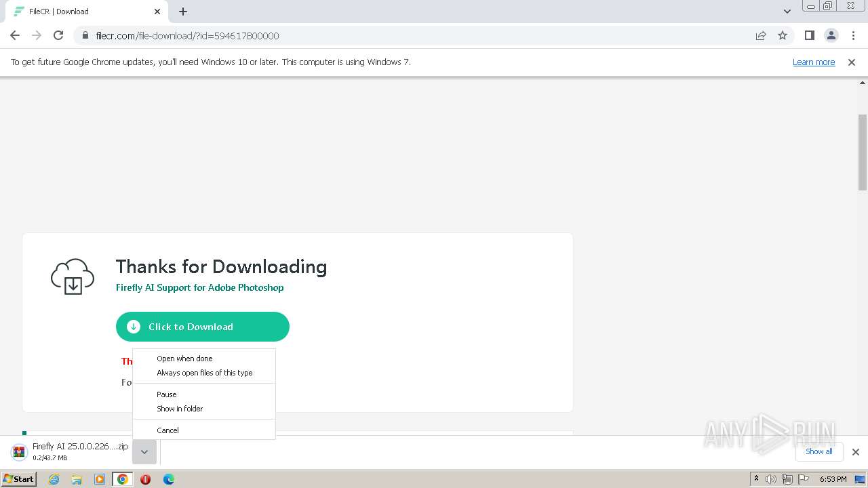
Task: Go back to the previous page
Action: pos(15,35)
